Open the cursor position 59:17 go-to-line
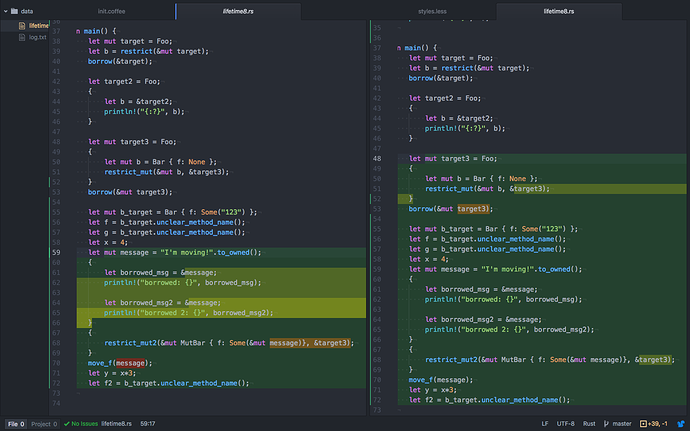Screen dimensions: 690x431 (147, 423)
